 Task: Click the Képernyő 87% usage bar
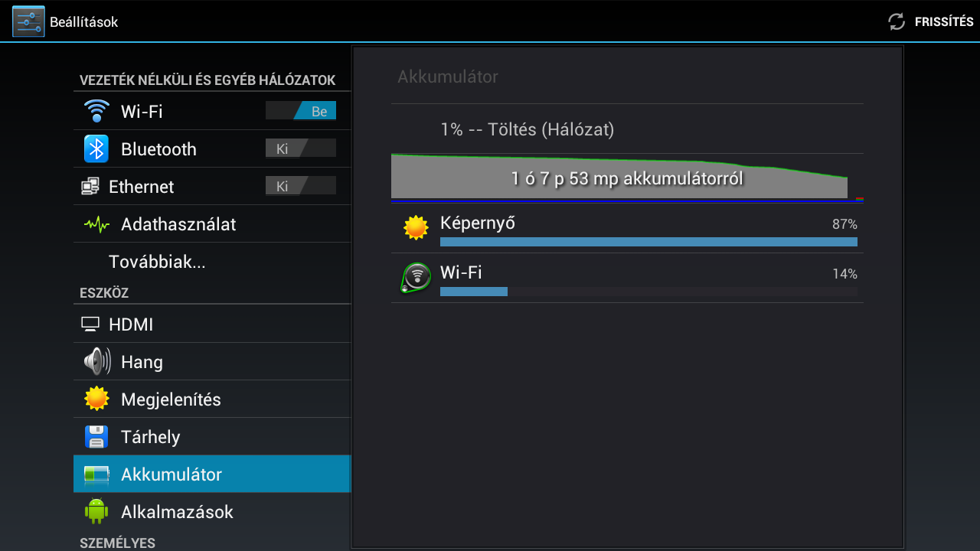pos(648,242)
